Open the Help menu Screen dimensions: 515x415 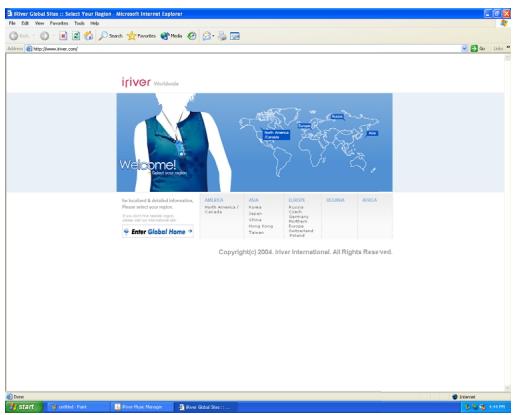95,23
